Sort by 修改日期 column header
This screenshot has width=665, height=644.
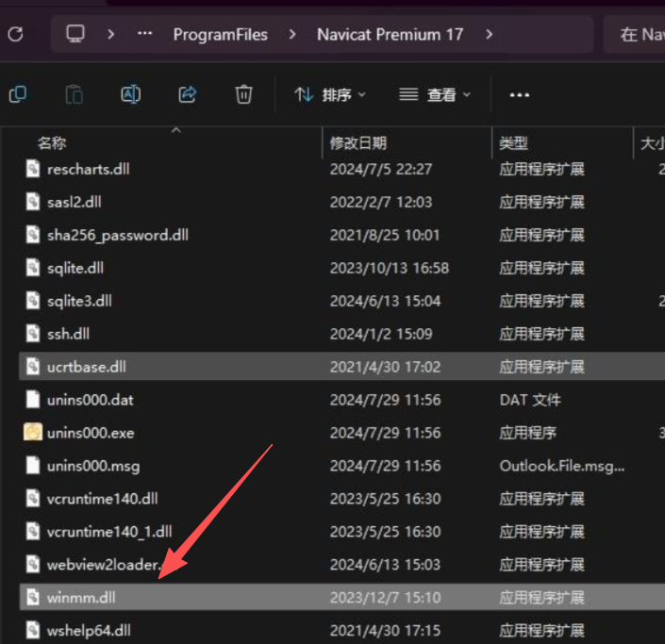[x=358, y=143]
